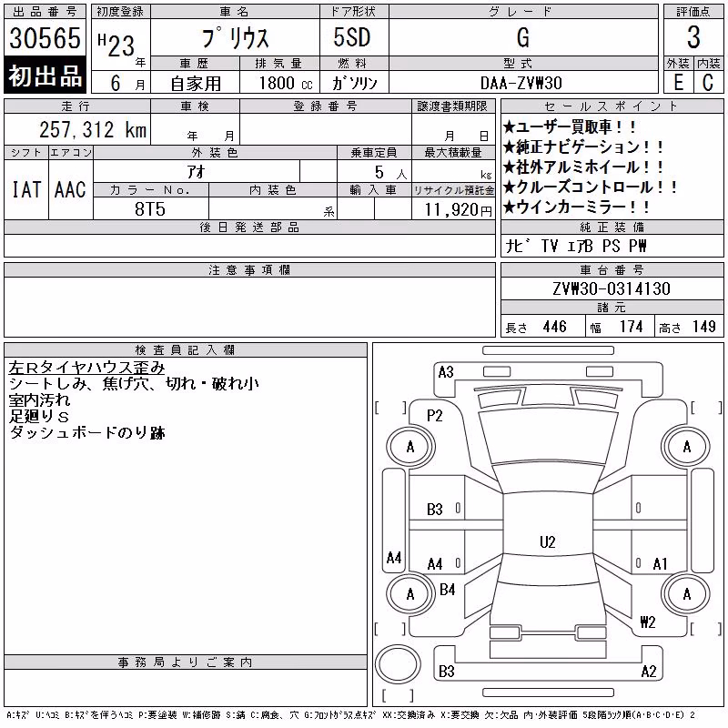Click the 注意事項欄 header
The image size is (728, 728).
click(x=249, y=269)
